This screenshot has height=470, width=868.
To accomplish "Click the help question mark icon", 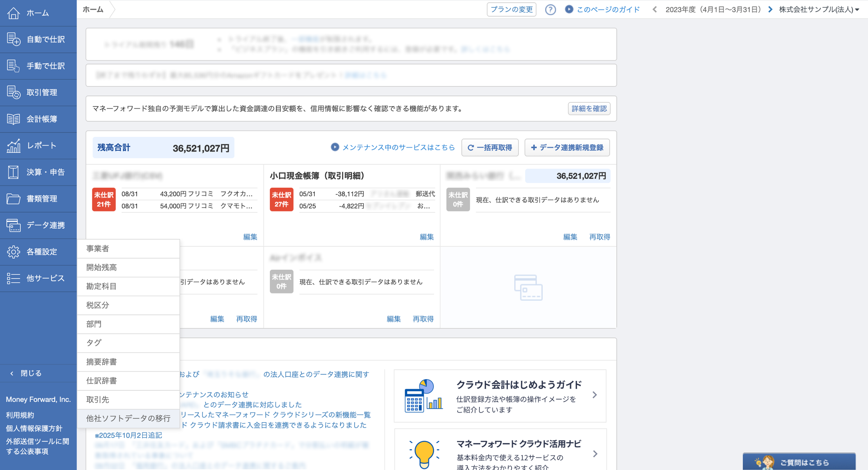I will tap(550, 9).
